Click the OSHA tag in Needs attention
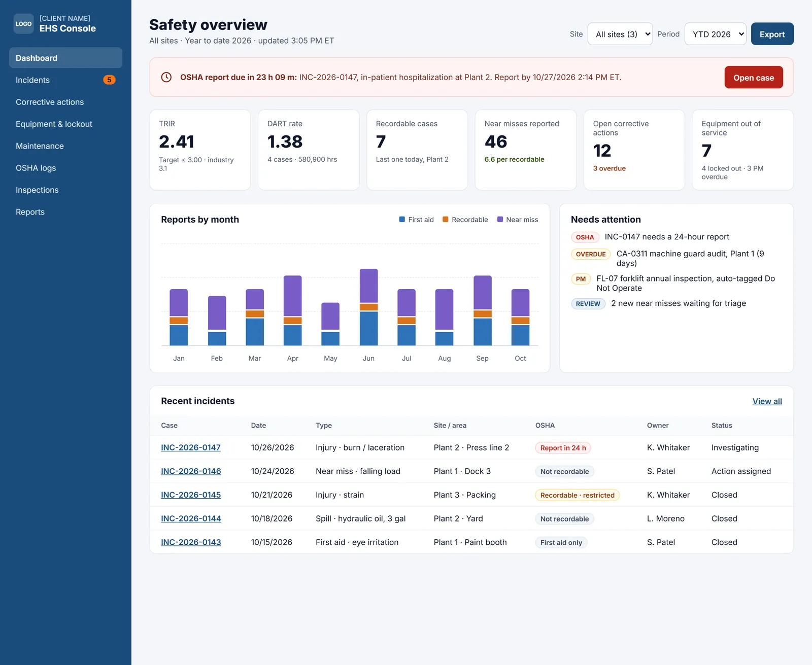The width and height of the screenshot is (812, 665). point(585,237)
